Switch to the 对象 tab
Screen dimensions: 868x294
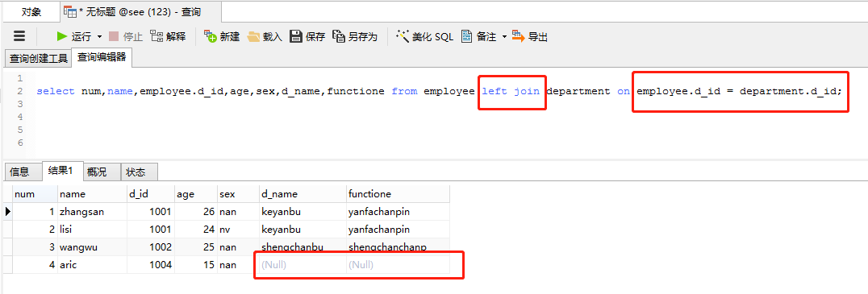(31, 11)
